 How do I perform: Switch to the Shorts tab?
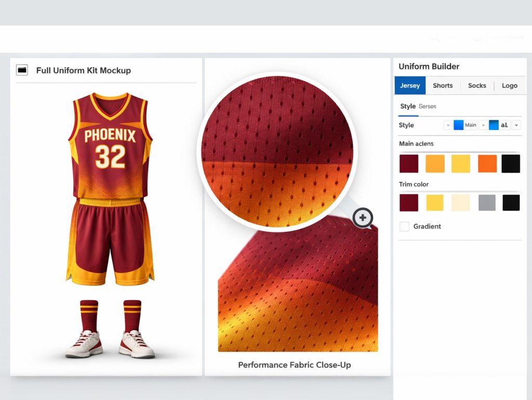(443, 85)
